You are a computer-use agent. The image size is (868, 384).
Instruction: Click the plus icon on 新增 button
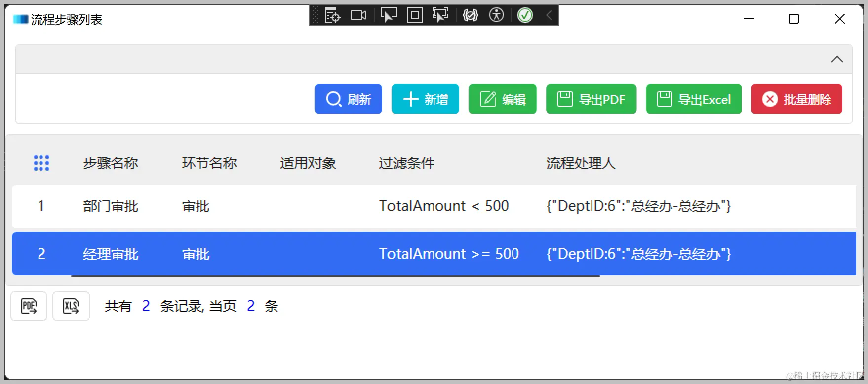[x=410, y=99]
